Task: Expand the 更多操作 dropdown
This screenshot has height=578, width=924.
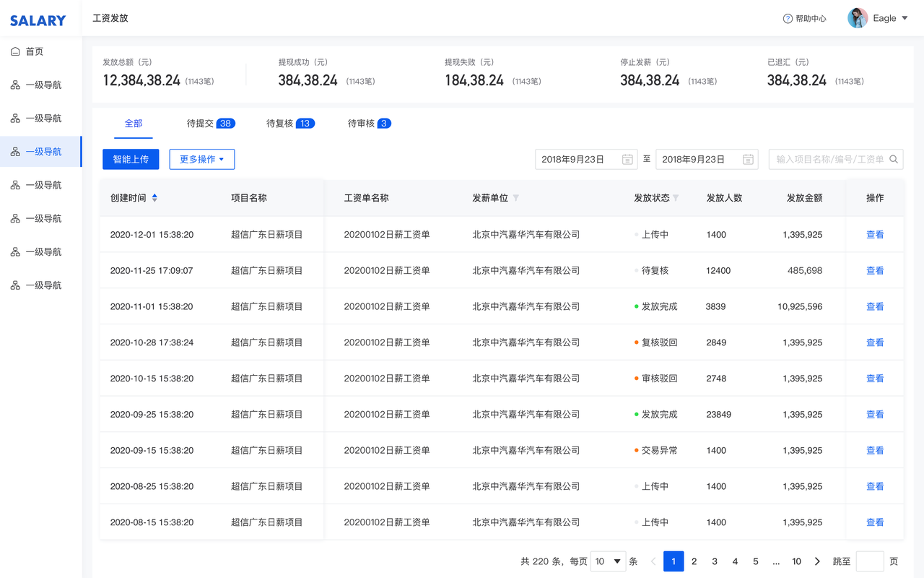Action: click(x=202, y=160)
